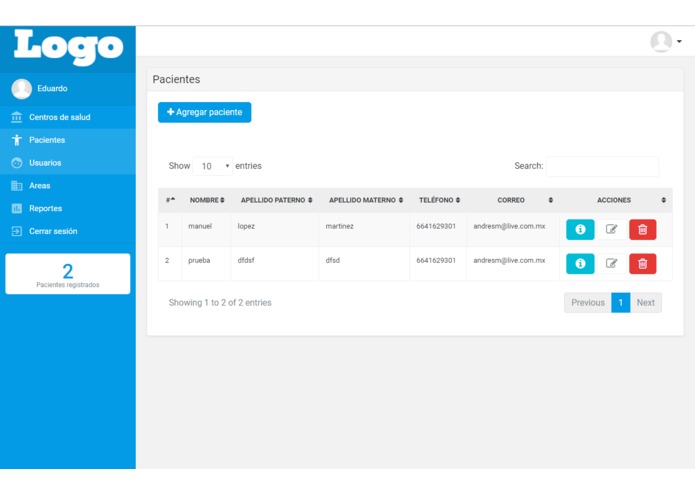Click into the Search input field

coord(602,166)
